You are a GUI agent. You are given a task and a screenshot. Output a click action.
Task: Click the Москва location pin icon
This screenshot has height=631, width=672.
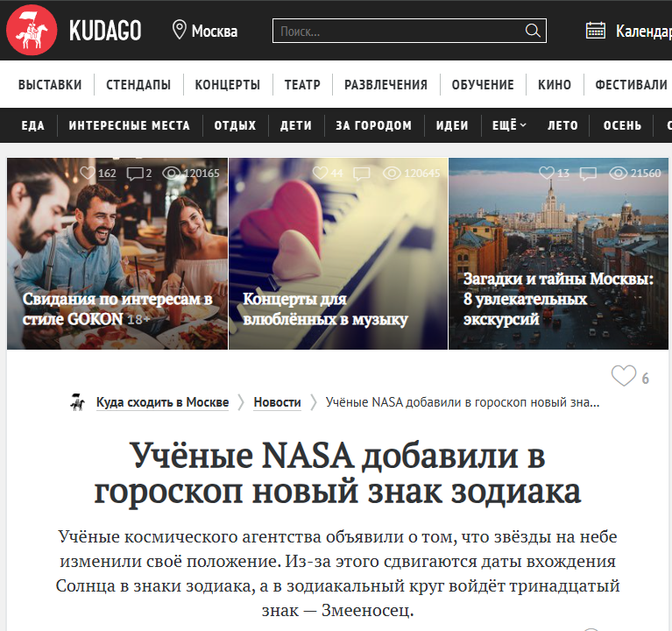pyautogui.click(x=179, y=30)
